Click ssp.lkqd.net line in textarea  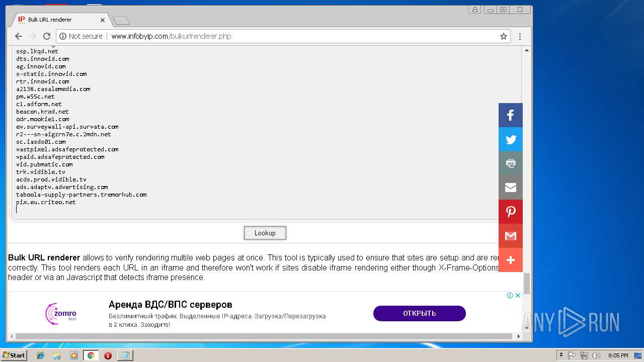(x=37, y=51)
